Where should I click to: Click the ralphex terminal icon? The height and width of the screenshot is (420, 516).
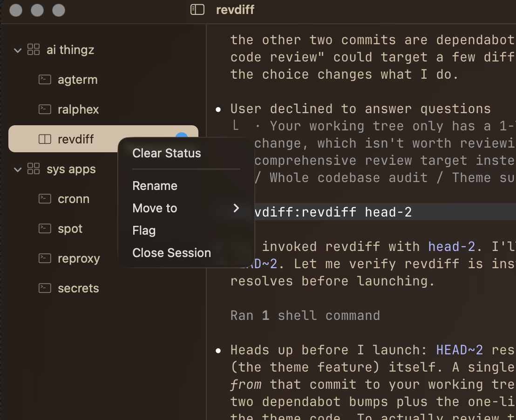click(x=45, y=109)
